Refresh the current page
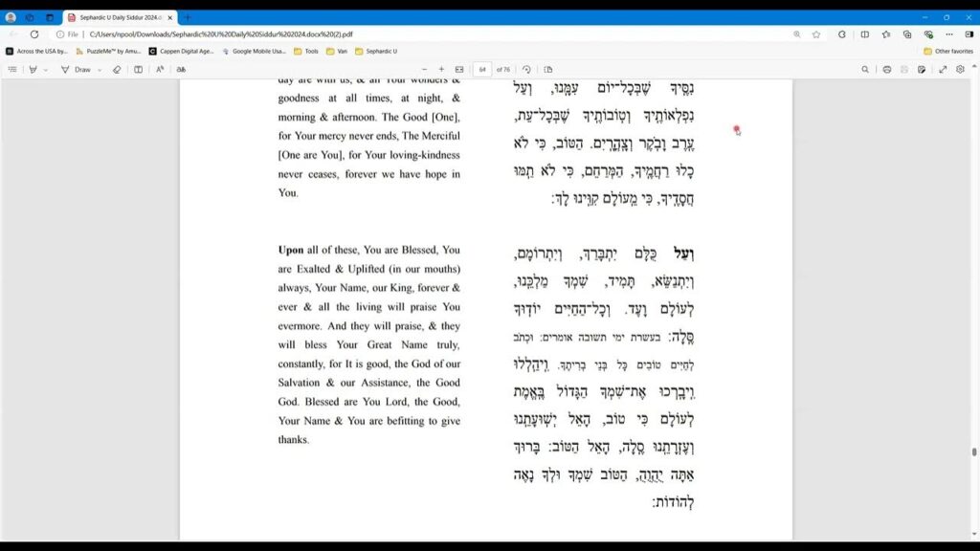 (34, 34)
